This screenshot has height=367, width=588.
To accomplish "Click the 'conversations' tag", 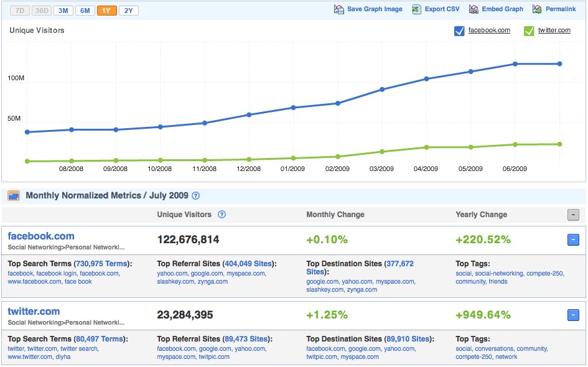I will 494,349.
